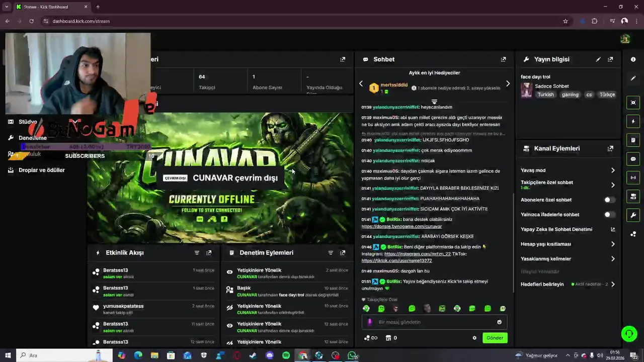The image size is (644, 362).
Task: Open Steam from the taskbar
Action: [x=253, y=355]
